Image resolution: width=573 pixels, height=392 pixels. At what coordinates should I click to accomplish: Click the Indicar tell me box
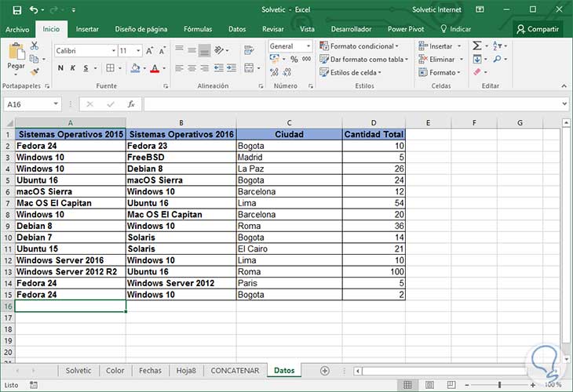coord(456,29)
